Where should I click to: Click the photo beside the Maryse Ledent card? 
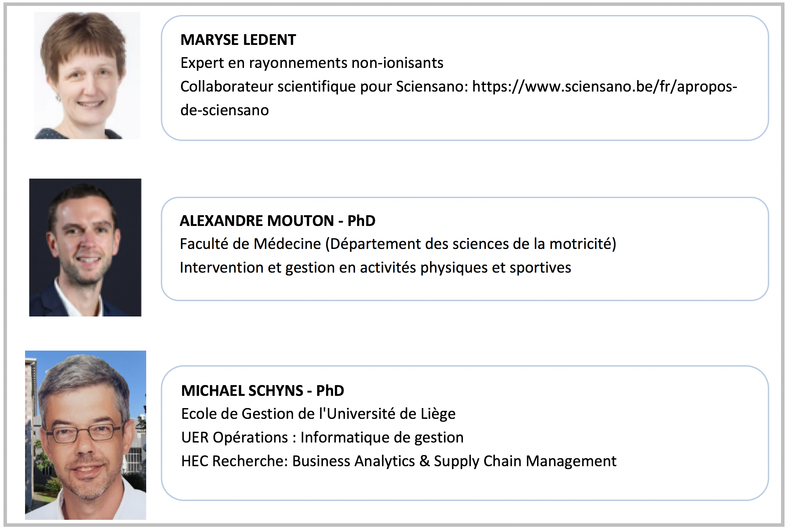pos(87,76)
